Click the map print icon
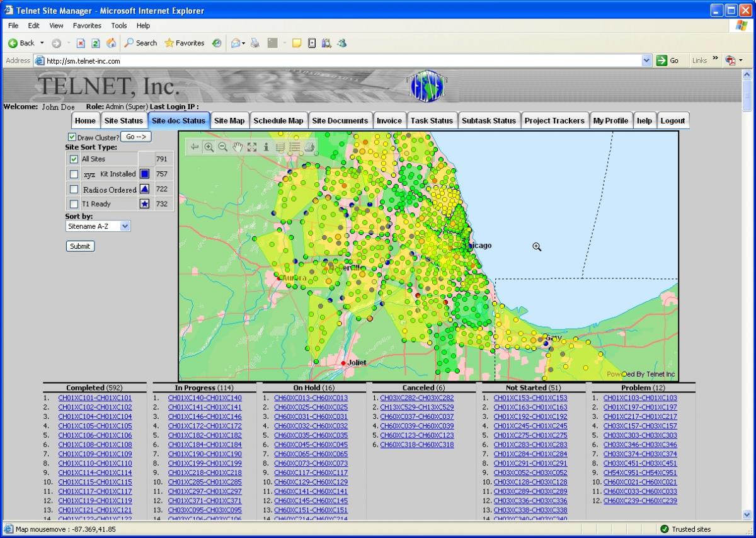 click(x=309, y=147)
